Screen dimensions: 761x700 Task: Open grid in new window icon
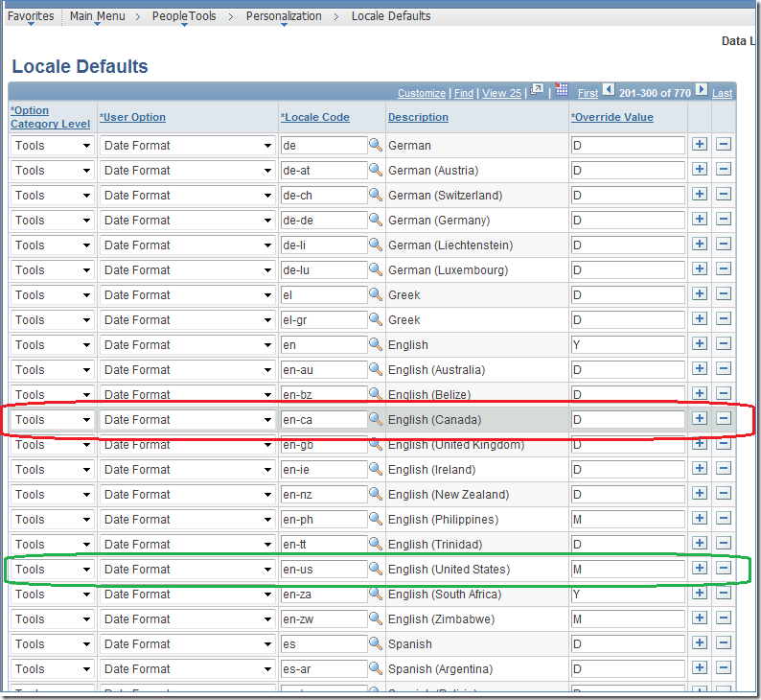tap(538, 92)
